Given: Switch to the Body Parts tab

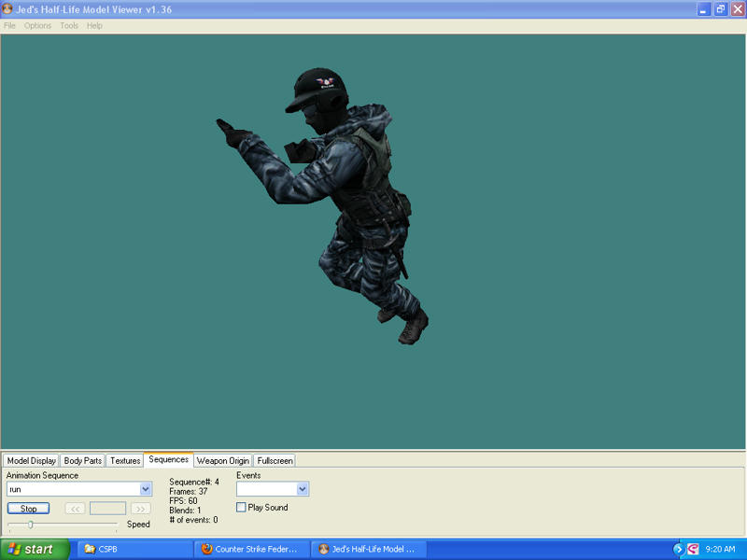Looking at the screenshot, I should pyautogui.click(x=83, y=460).
